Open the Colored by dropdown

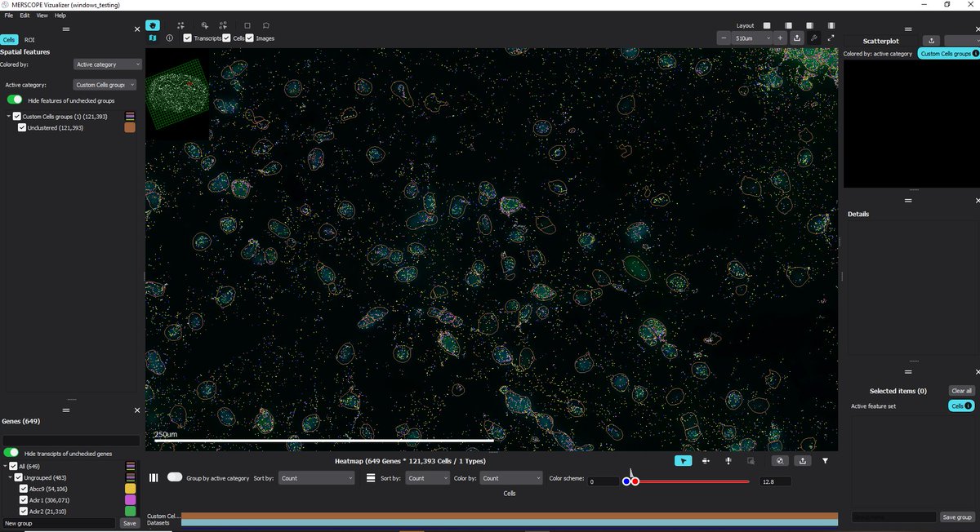108,64
